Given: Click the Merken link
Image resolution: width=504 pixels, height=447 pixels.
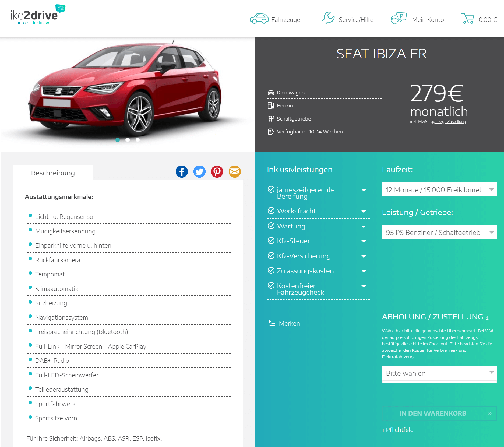Looking at the screenshot, I should pyautogui.click(x=289, y=323).
